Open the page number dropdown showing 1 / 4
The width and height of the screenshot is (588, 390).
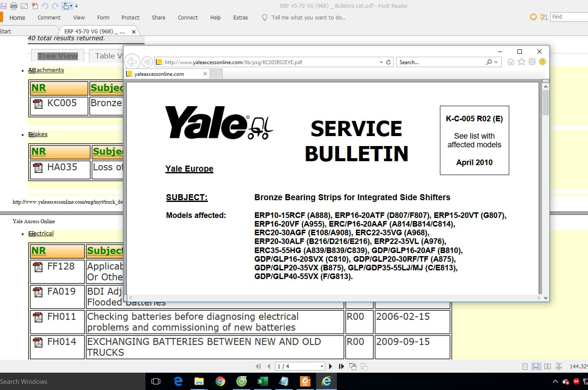coord(322,367)
